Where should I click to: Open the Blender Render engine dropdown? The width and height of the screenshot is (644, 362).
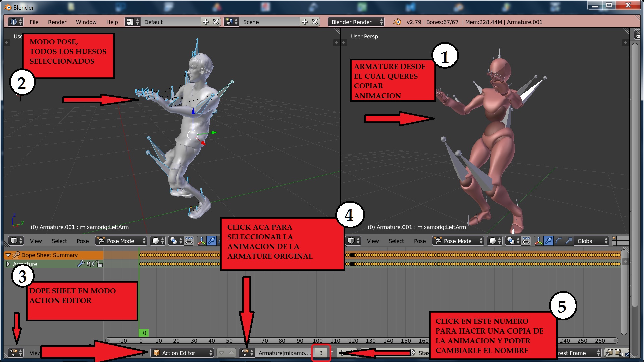[x=356, y=22]
